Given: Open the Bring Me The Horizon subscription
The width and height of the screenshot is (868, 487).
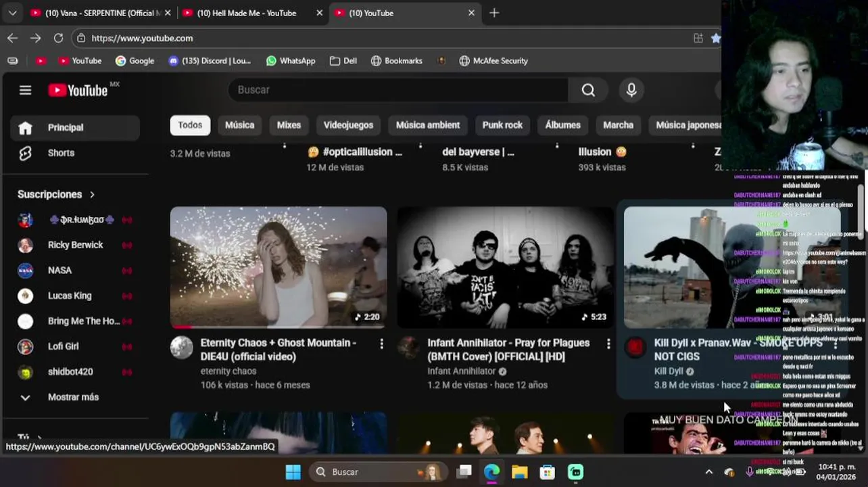Looking at the screenshot, I should pyautogui.click(x=75, y=321).
